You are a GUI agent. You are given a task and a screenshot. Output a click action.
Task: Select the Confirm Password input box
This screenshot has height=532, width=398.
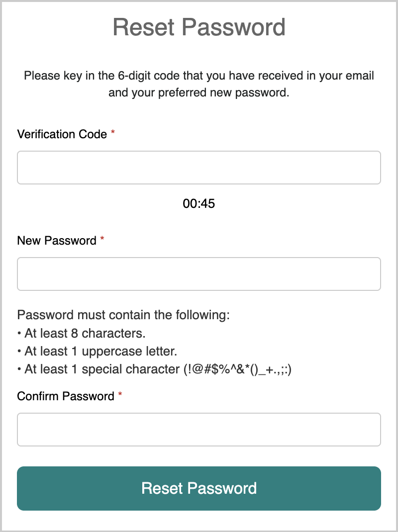point(199,430)
